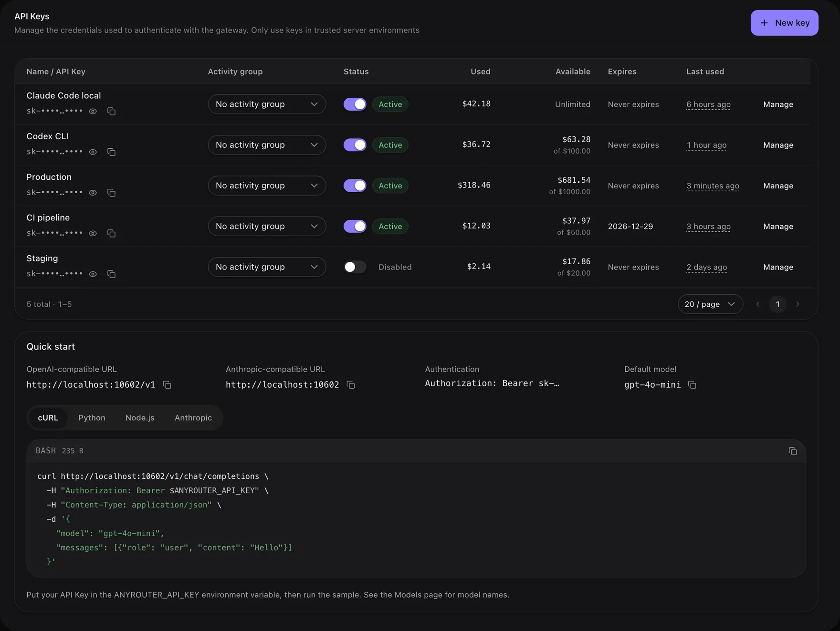Disable the CI pipeline key switch
Image resolution: width=840 pixels, height=631 pixels.
[x=355, y=226]
